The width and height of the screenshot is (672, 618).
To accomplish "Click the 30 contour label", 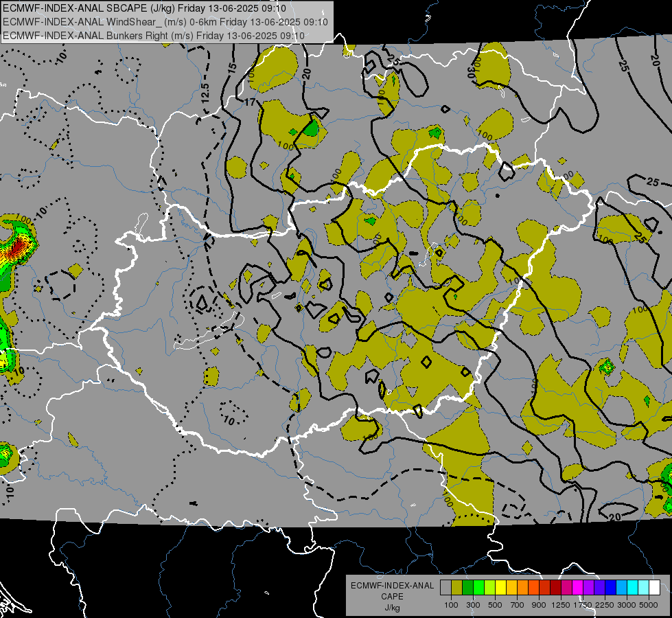I will tap(472, 73).
